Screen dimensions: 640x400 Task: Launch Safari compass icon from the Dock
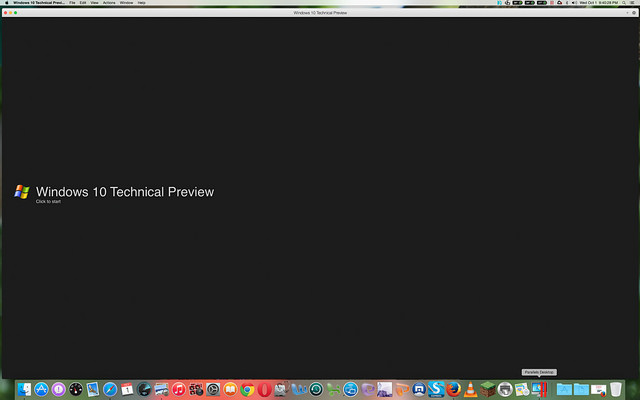coord(110,389)
